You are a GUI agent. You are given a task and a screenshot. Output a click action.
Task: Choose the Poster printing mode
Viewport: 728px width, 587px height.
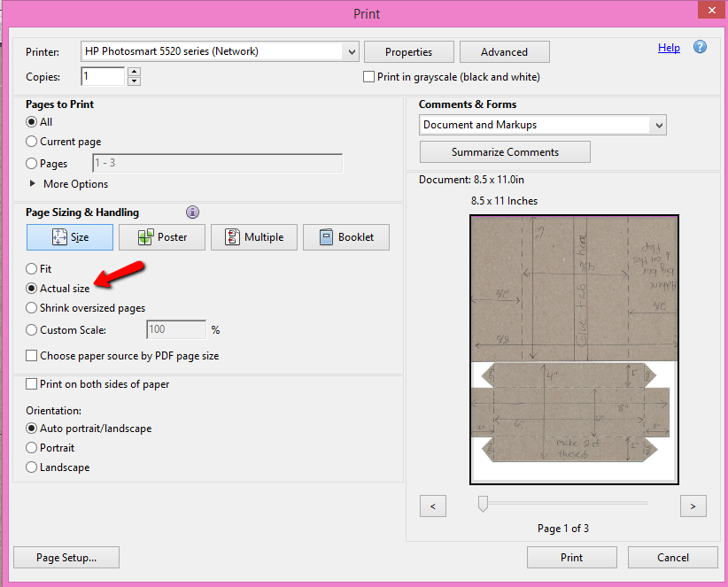tap(161, 237)
